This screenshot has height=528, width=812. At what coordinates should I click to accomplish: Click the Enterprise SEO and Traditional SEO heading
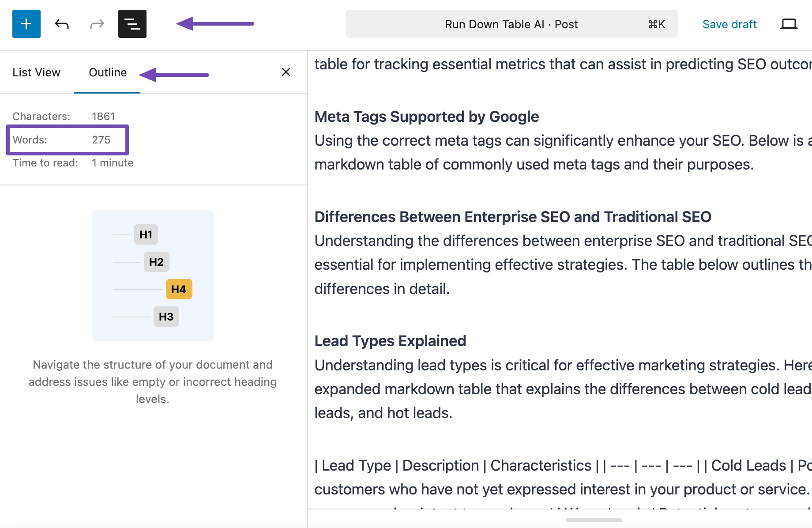tap(512, 217)
